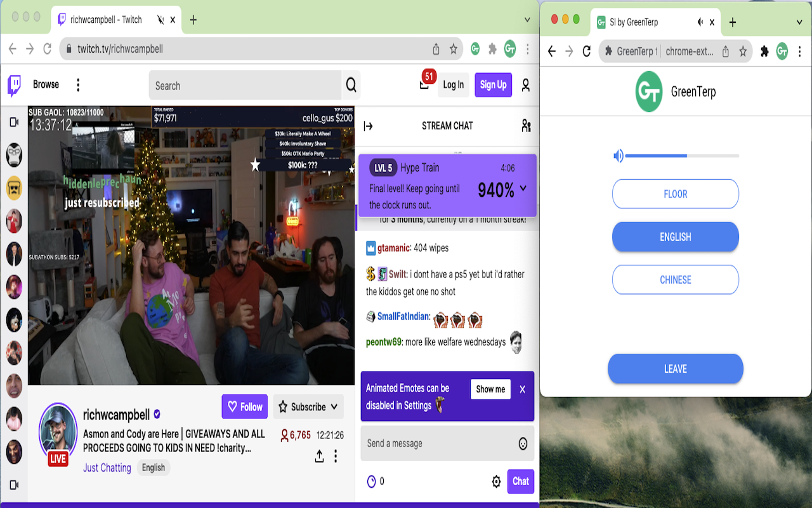The width and height of the screenshot is (812, 508).
Task: Click the Swilt chat username
Action: (x=398, y=274)
